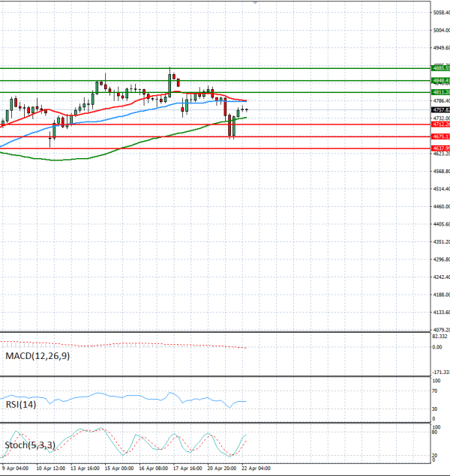Select the 4885.55 green resistance price tag
This screenshot has width=450, height=476.
point(440,67)
